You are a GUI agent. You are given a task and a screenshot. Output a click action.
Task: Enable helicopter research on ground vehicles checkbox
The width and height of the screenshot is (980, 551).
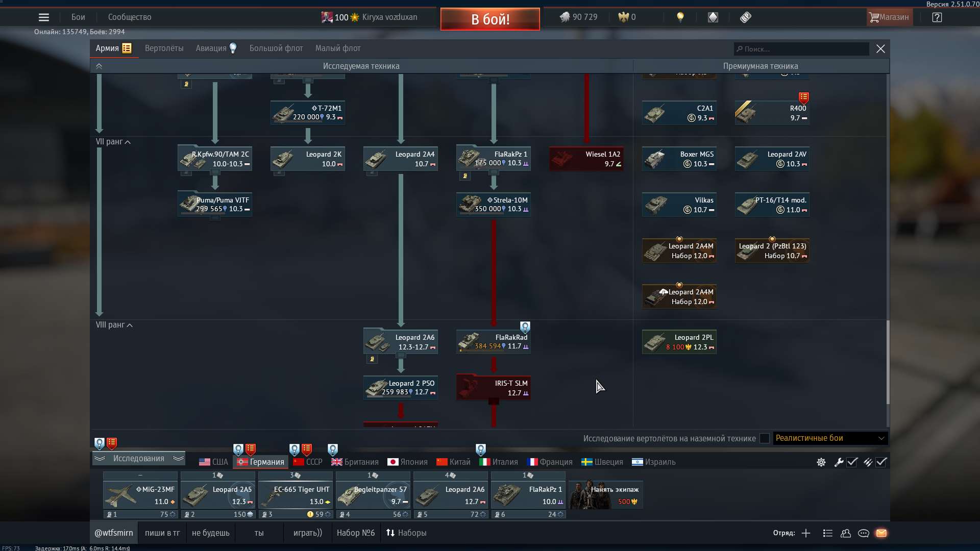[764, 438]
